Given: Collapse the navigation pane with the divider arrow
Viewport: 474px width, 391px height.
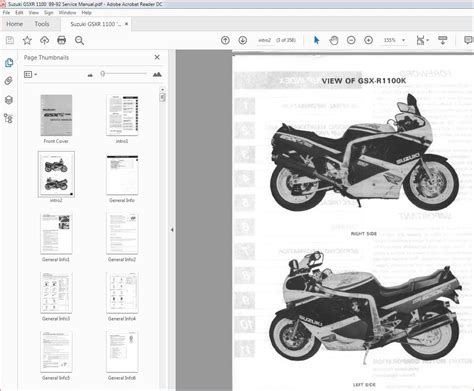Looking at the screenshot, I should (x=172, y=230).
